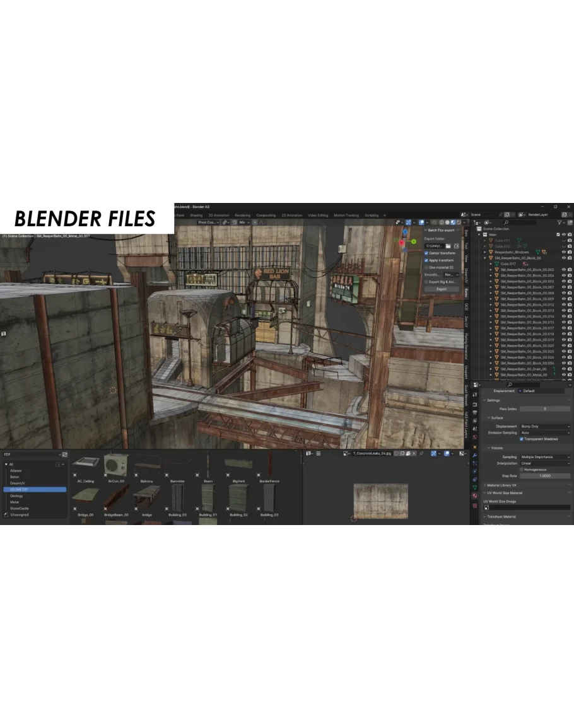Browse export folder with the folder icon

[448, 246]
